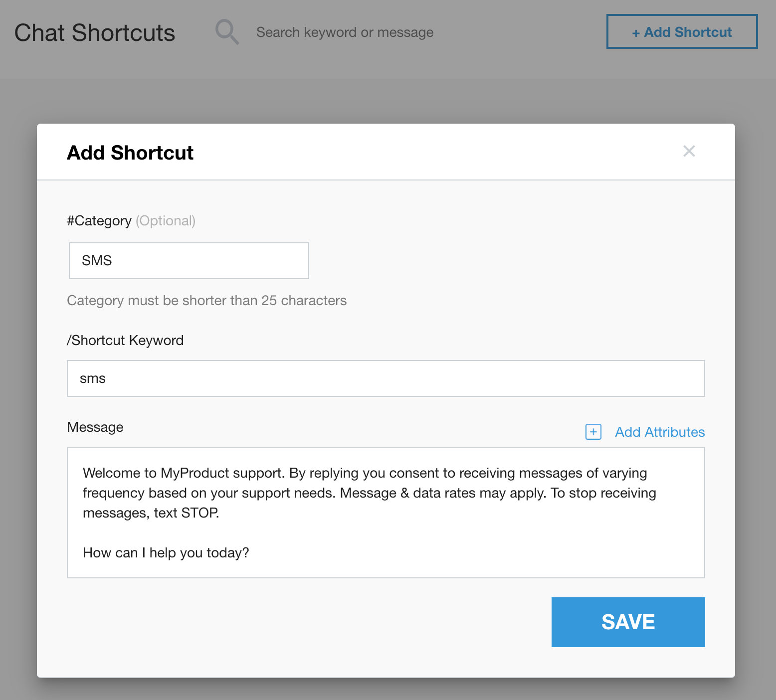Focus the Shortcut Keyword field containing sms
The height and width of the screenshot is (700, 776).
(x=386, y=378)
